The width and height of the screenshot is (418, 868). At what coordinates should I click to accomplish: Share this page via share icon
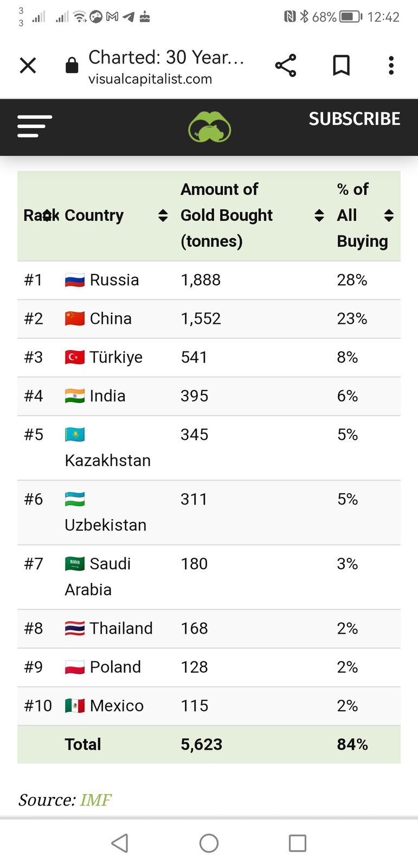286,66
